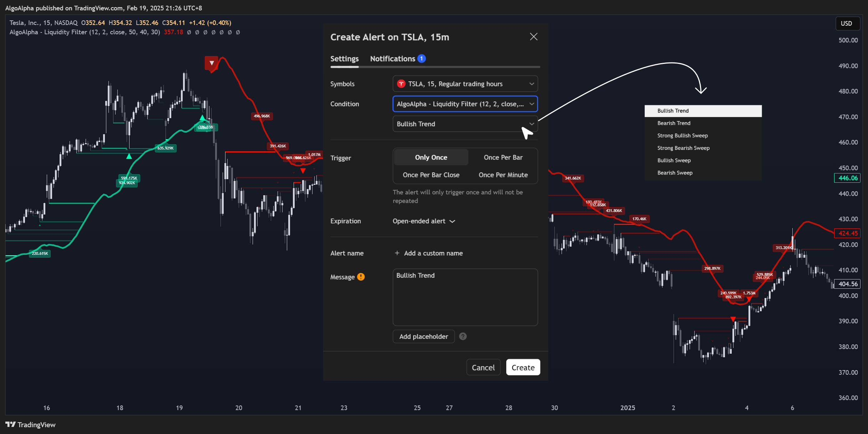
Task: Click the plus icon beside Add a custom name
Action: [397, 253]
